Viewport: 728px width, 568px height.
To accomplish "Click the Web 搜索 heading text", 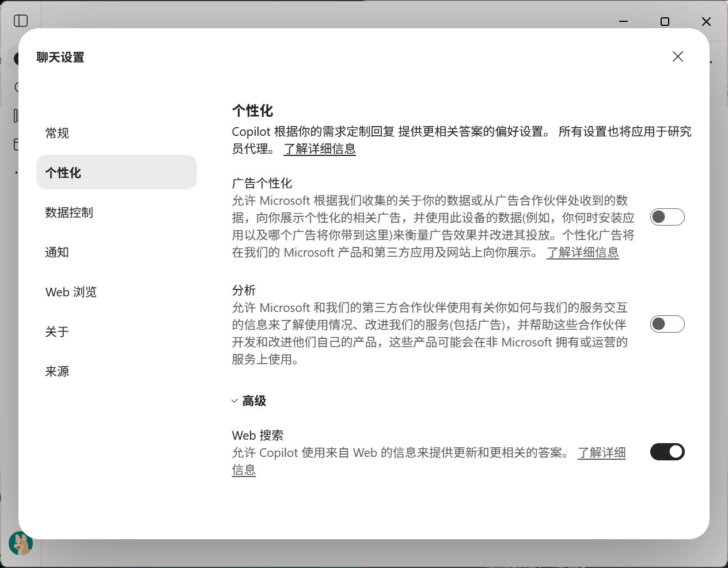I will tap(257, 435).
